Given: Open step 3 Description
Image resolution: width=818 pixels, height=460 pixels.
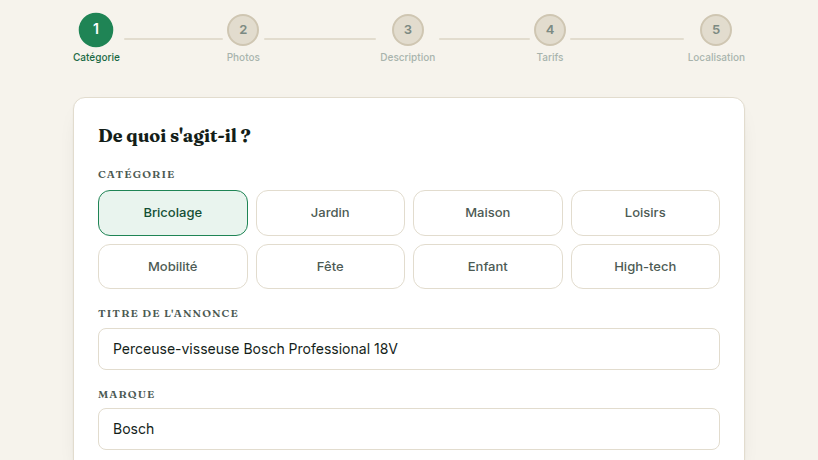Looking at the screenshot, I should (x=408, y=30).
